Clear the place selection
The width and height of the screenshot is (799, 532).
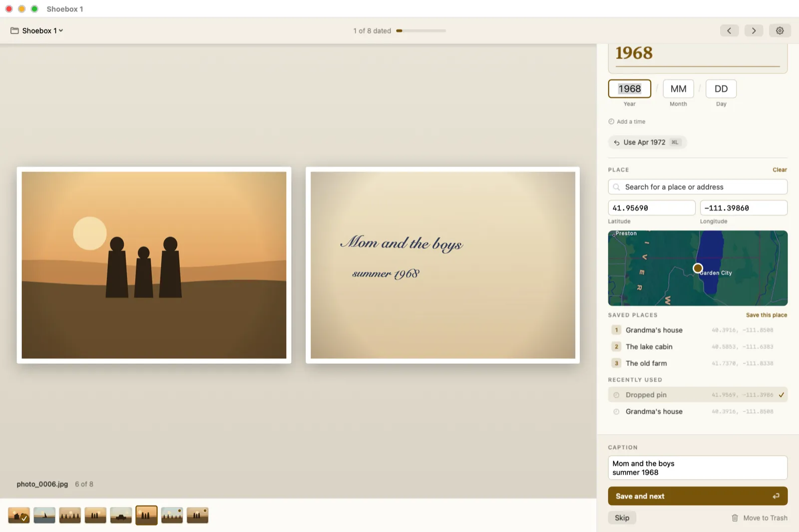[x=780, y=170]
